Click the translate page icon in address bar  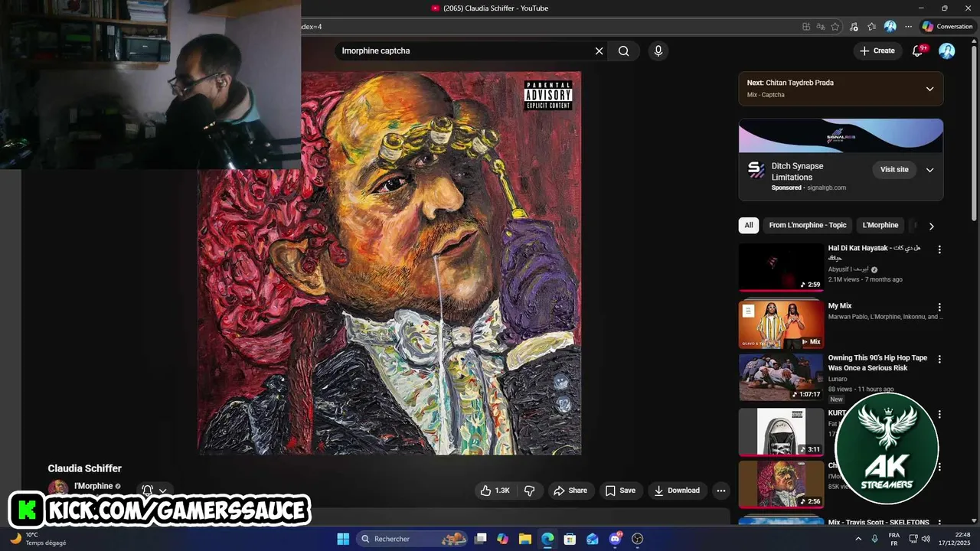click(821, 26)
